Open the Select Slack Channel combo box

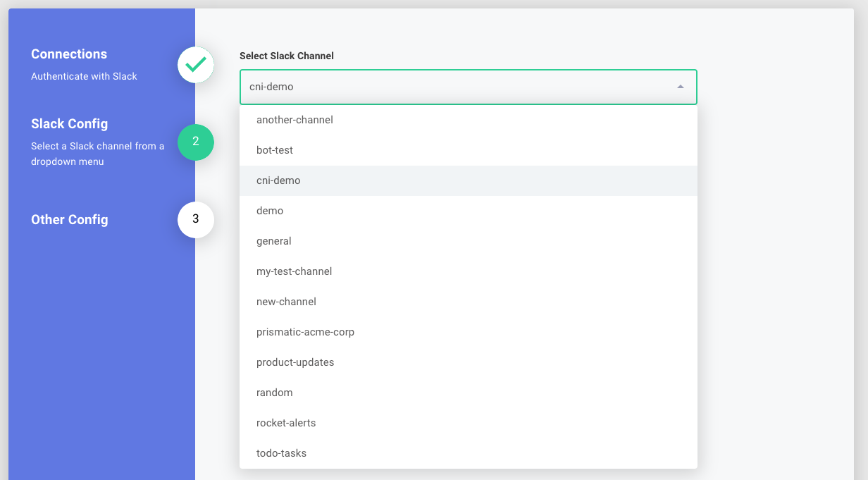468,87
